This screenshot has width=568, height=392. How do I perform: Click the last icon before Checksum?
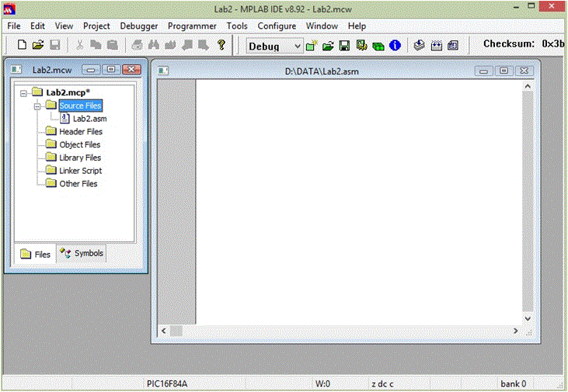(x=453, y=46)
